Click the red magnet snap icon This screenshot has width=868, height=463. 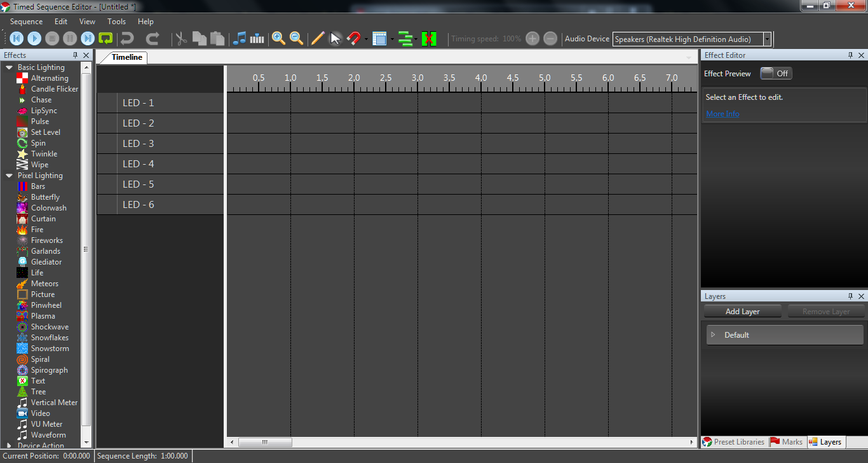[354, 39]
